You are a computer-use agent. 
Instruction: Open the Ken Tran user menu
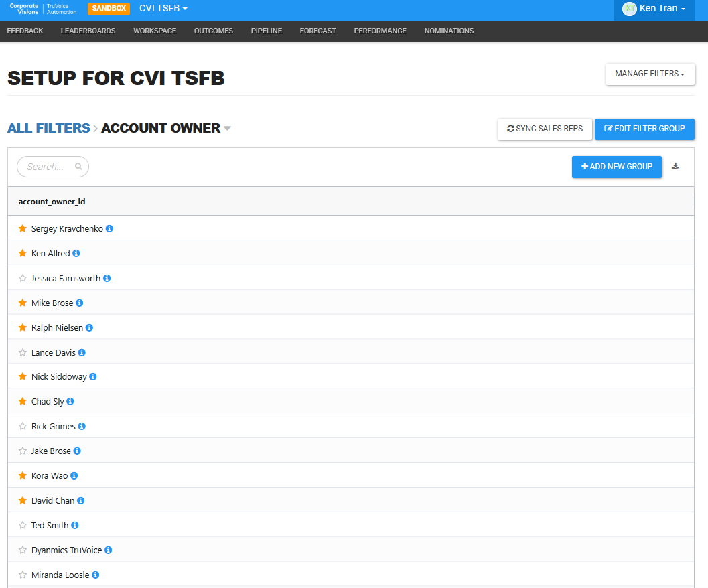pos(654,9)
